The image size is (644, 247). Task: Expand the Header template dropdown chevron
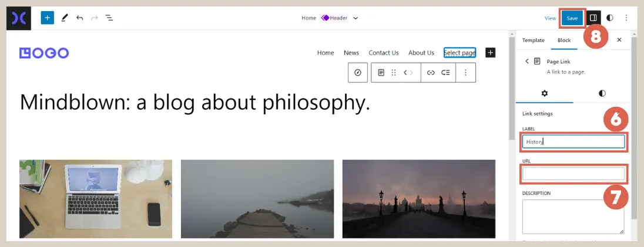[355, 18]
